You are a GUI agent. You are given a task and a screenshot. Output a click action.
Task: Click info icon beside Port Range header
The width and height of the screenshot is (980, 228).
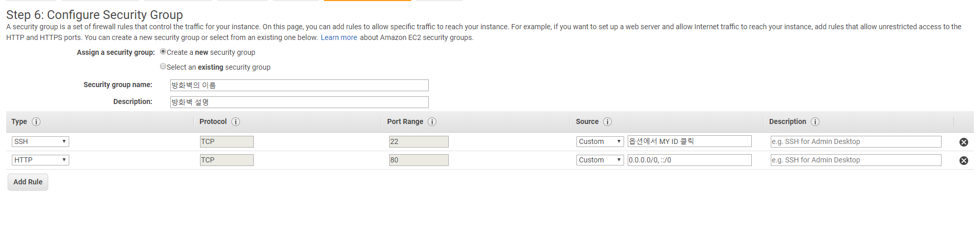coord(432,122)
